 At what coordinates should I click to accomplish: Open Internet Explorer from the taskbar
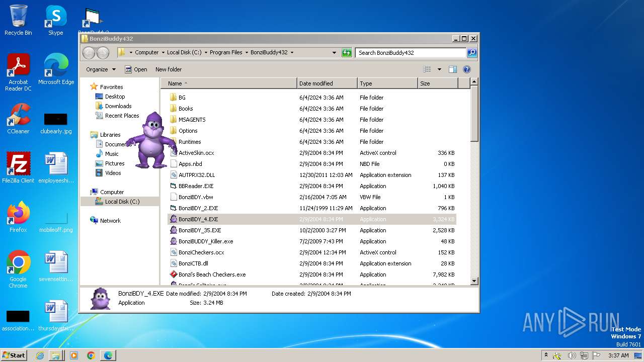pyautogui.click(x=40, y=355)
